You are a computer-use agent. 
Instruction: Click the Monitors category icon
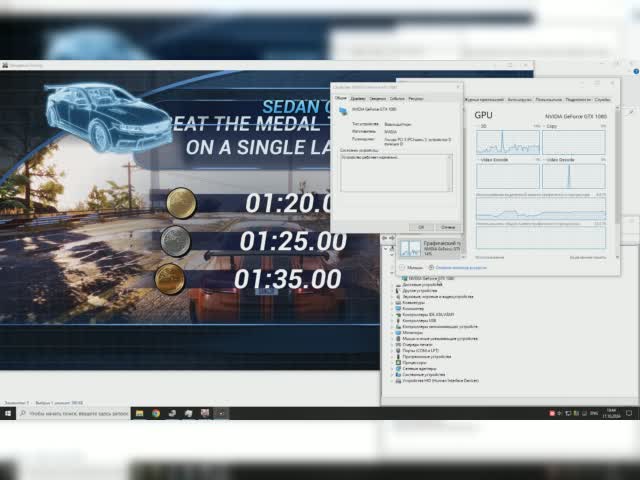(398, 333)
